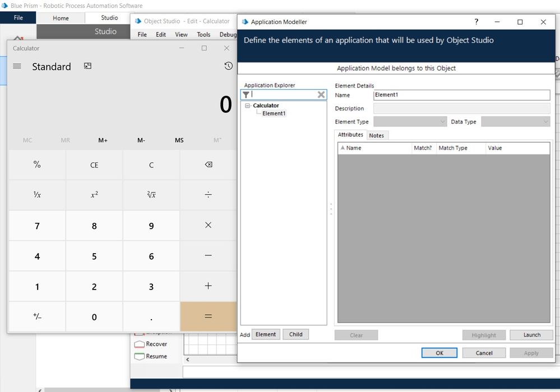
Task: Click the splitter handle between explorer and details
Action: coord(331,209)
